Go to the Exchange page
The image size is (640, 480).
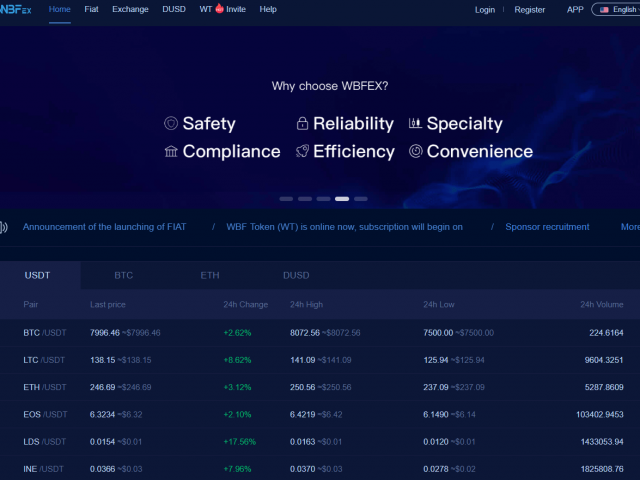click(130, 9)
